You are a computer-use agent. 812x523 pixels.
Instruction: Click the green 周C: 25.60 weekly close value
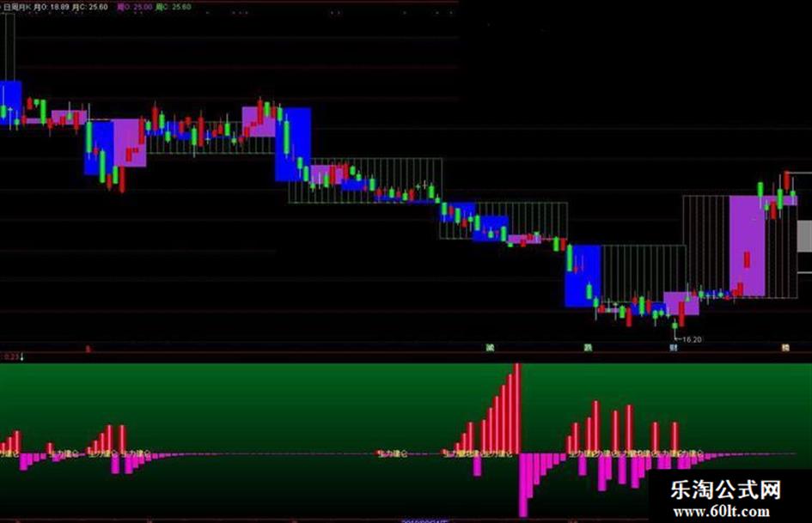point(174,7)
